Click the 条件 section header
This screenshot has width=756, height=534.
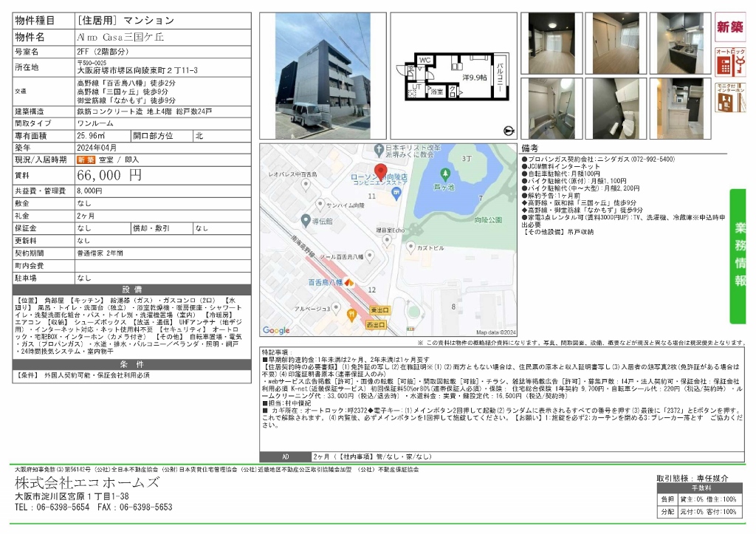(131, 364)
